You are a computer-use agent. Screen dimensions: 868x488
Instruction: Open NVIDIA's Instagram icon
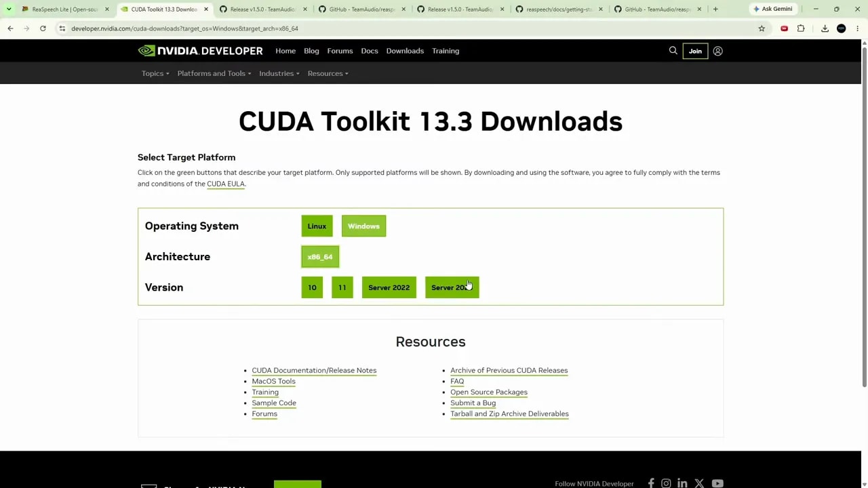(666, 483)
